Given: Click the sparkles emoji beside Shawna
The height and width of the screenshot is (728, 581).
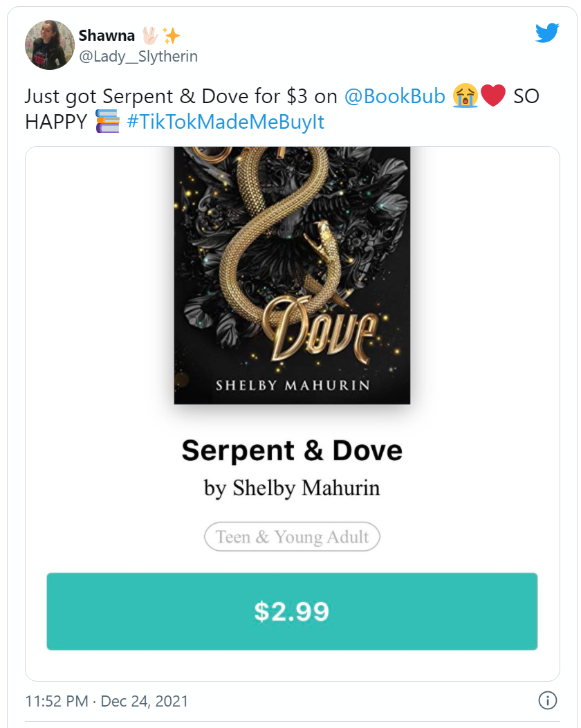Looking at the screenshot, I should [x=171, y=35].
